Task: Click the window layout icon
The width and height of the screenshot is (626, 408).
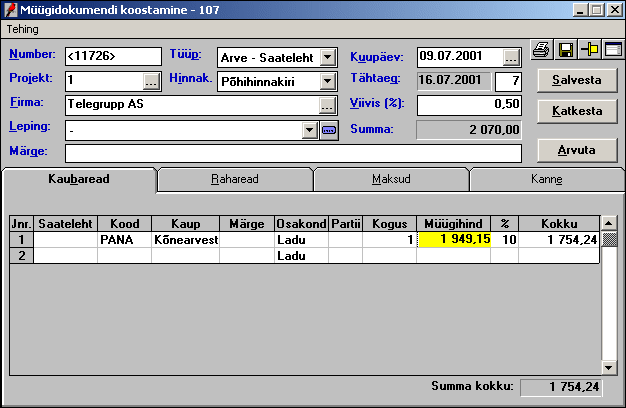Action: [x=612, y=51]
